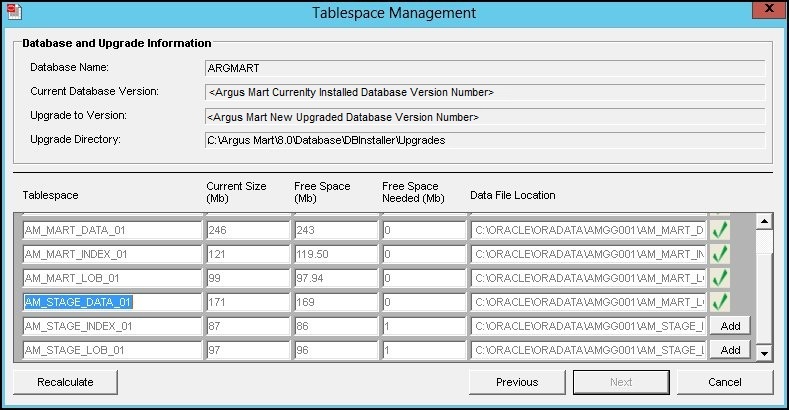
Task: Click data file location of AM_STAGE_INDEX_01
Action: click(x=589, y=326)
